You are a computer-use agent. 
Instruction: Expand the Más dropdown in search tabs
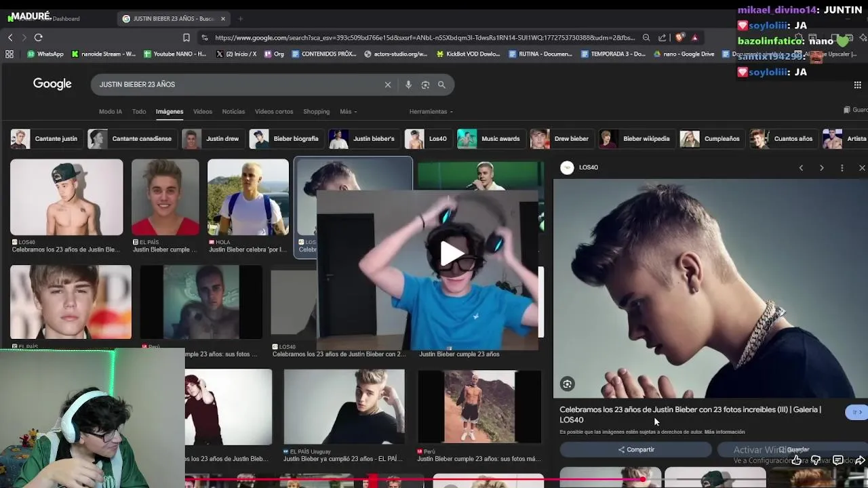(x=349, y=111)
